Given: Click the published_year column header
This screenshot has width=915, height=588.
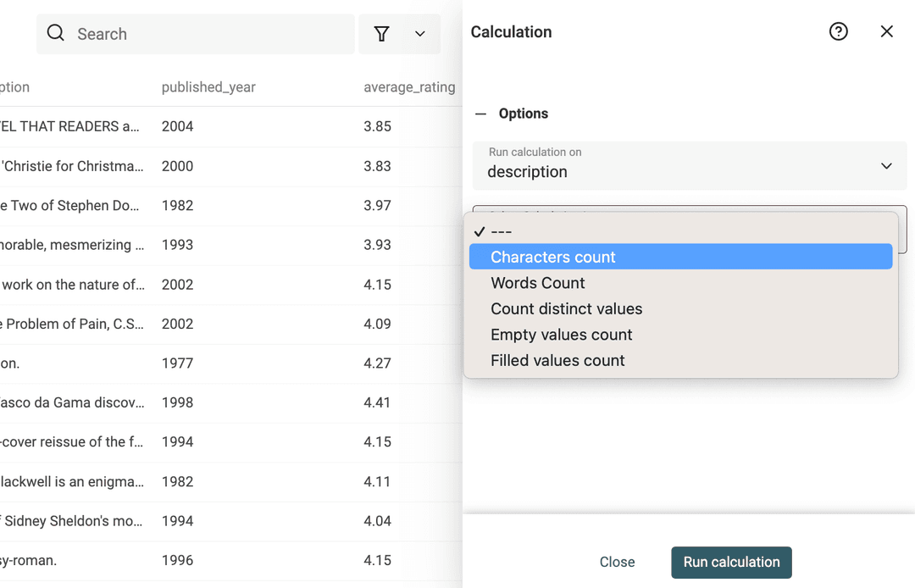Looking at the screenshot, I should [208, 86].
